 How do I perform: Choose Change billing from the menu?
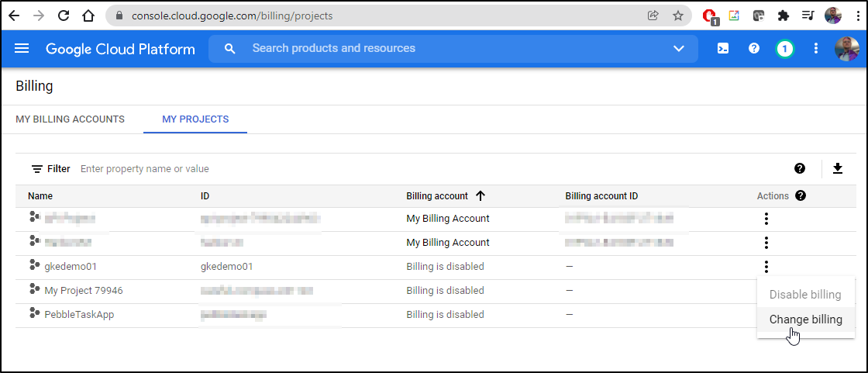tap(805, 319)
